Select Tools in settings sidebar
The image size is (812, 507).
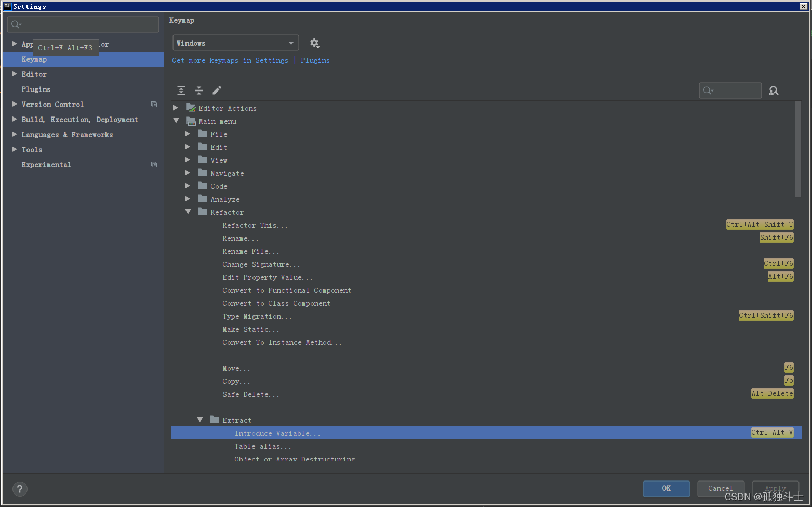coord(32,150)
